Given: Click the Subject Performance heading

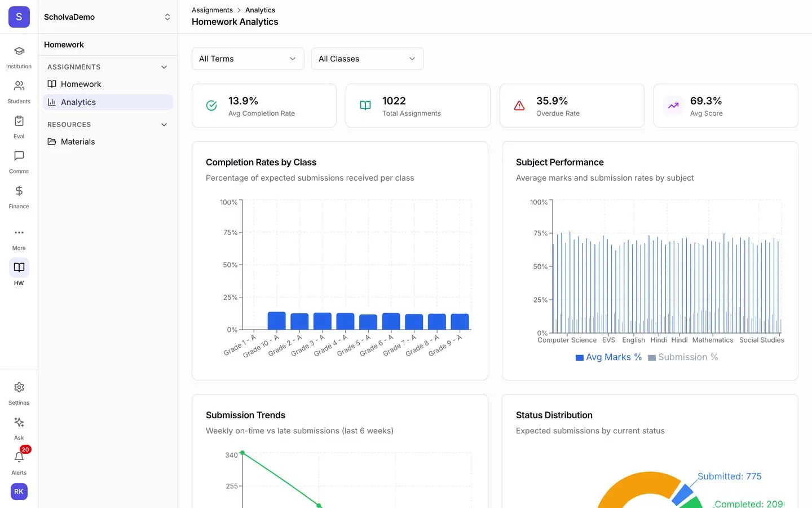Looking at the screenshot, I should click(560, 163).
